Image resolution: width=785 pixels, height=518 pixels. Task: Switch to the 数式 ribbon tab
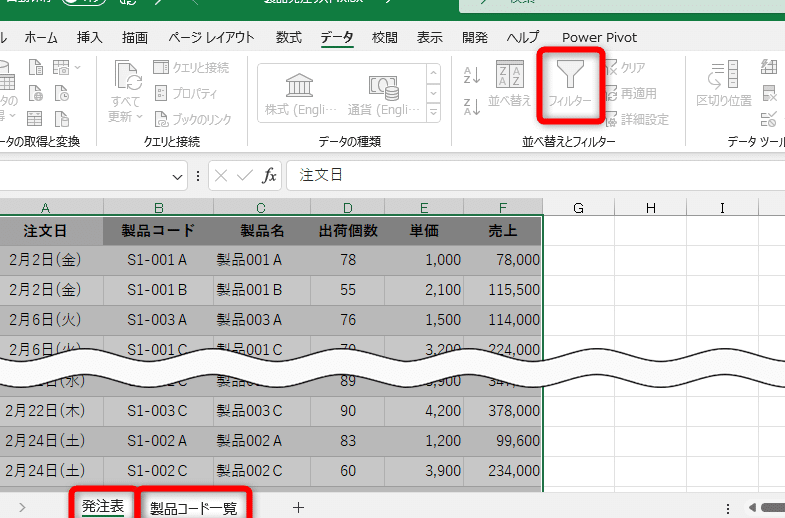pos(289,37)
